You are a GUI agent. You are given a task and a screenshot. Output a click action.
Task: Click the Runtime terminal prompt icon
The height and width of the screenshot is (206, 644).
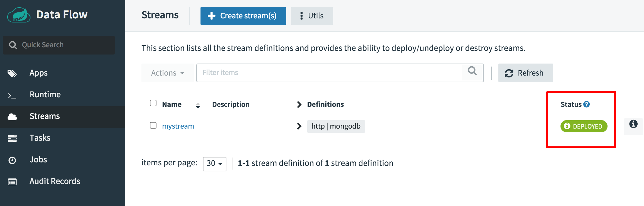point(12,96)
